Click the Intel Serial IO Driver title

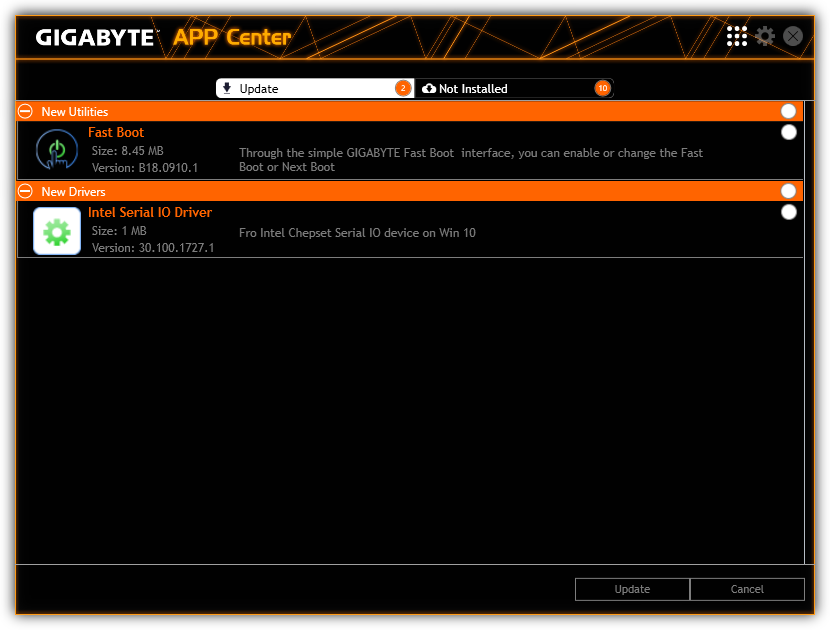[x=150, y=212]
